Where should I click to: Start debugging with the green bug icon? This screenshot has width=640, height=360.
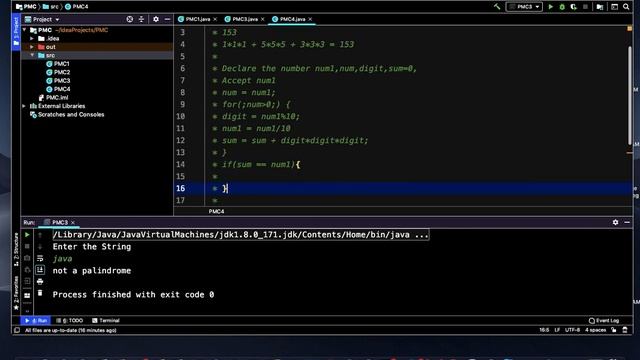pyautogui.click(x=562, y=7)
